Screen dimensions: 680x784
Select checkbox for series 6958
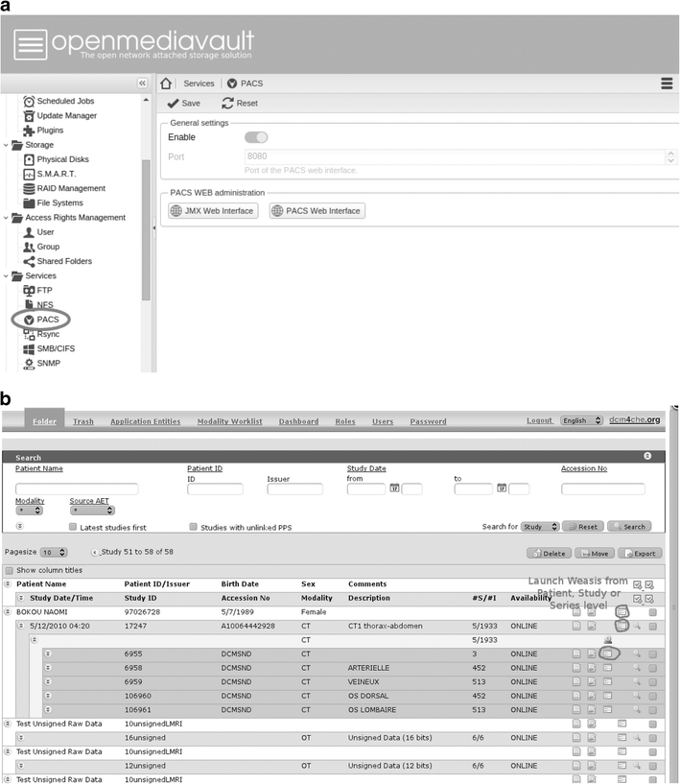(652, 668)
